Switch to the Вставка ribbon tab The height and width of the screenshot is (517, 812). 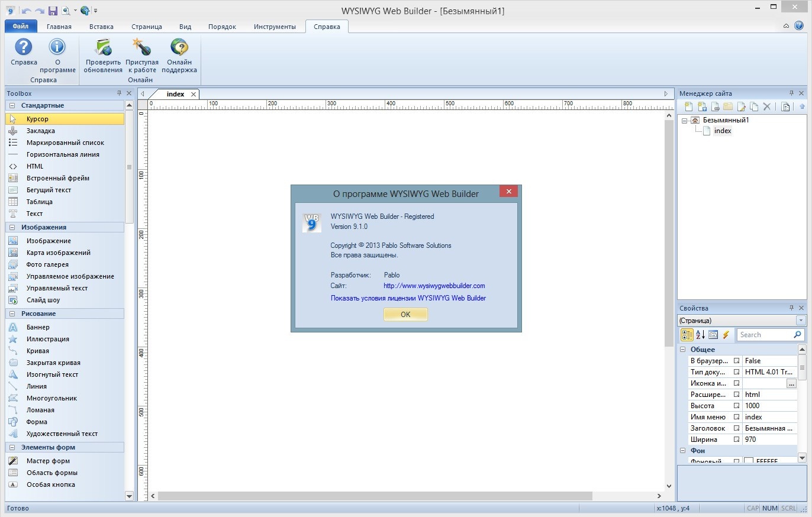point(101,27)
